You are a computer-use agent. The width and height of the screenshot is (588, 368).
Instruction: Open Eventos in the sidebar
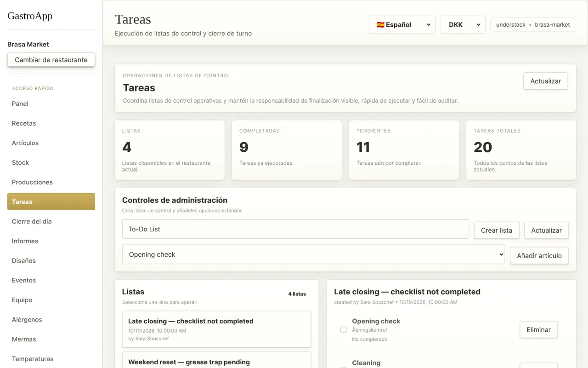pyautogui.click(x=51, y=281)
